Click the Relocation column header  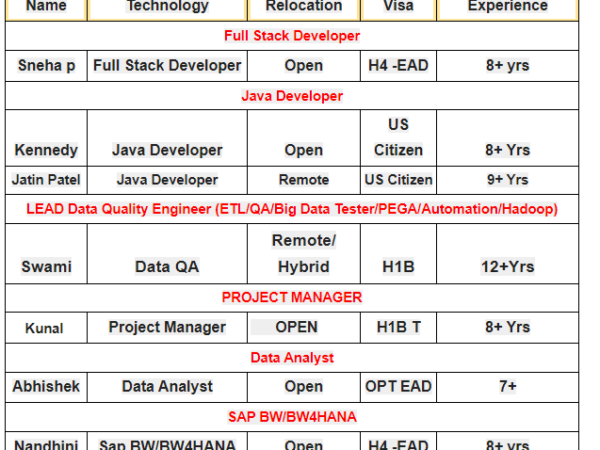coord(303,6)
